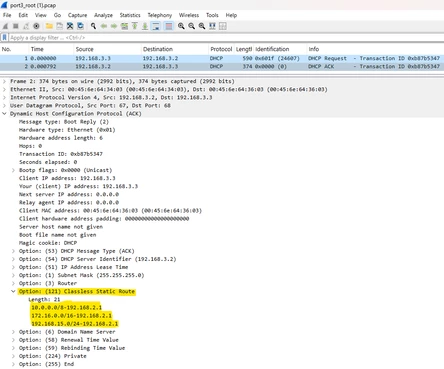Go forward in packet history

point(114,26)
